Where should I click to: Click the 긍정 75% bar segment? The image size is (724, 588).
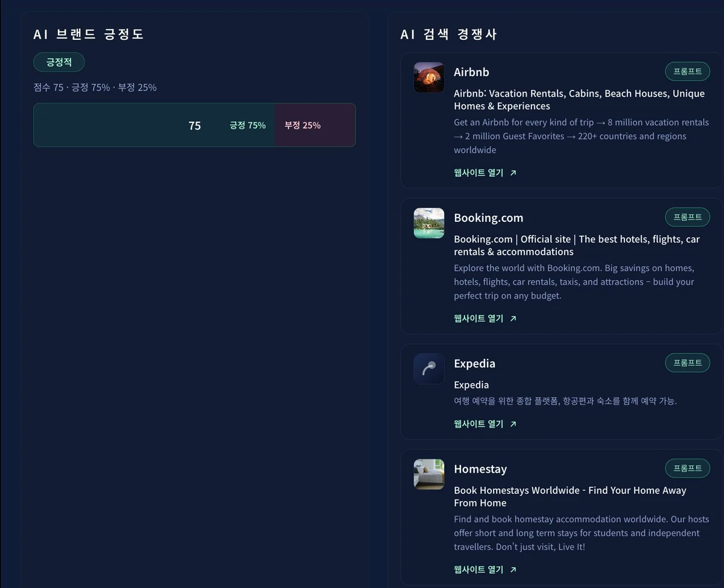pyautogui.click(x=154, y=125)
